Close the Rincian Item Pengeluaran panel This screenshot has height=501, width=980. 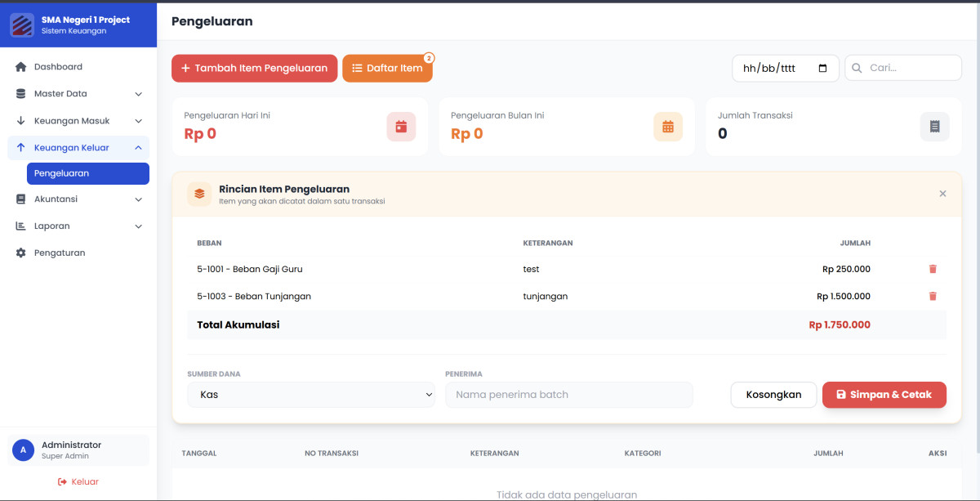coord(942,194)
